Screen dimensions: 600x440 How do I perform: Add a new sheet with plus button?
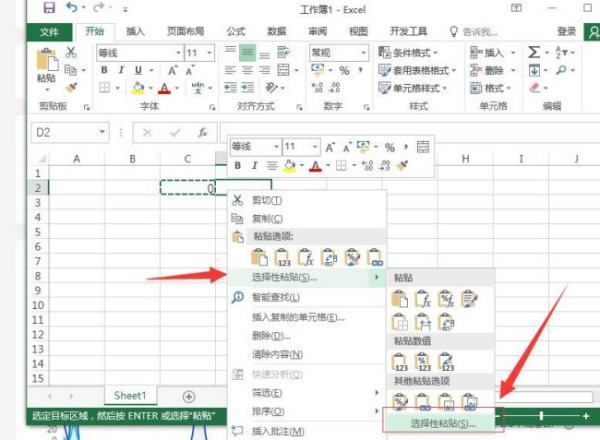pos(189,396)
